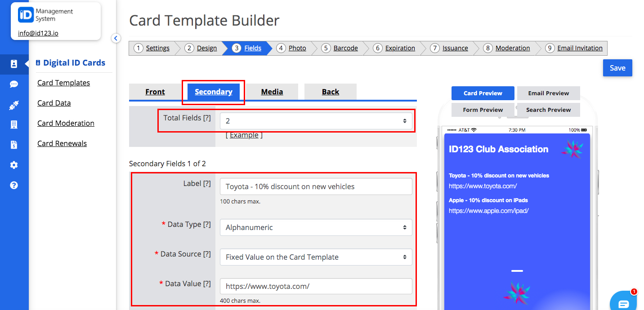Open the Example link under Total Fields
This screenshot has width=644, height=310.
click(x=244, y=135)
